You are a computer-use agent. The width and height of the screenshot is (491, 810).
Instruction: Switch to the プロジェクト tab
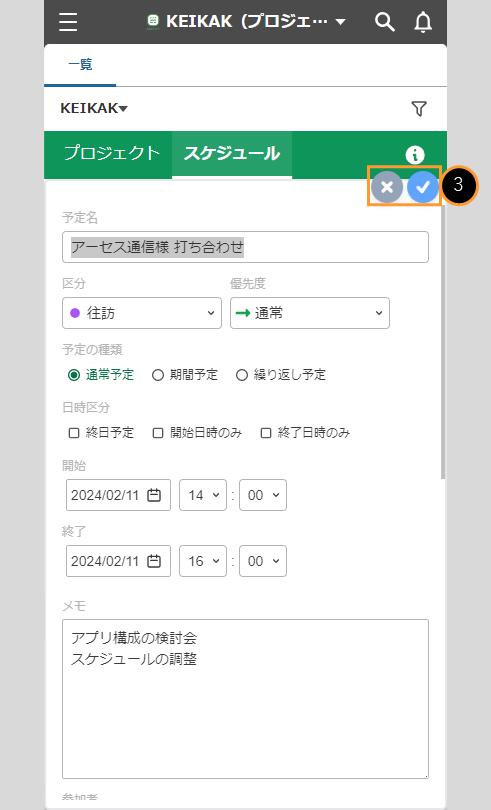(112, 153)
